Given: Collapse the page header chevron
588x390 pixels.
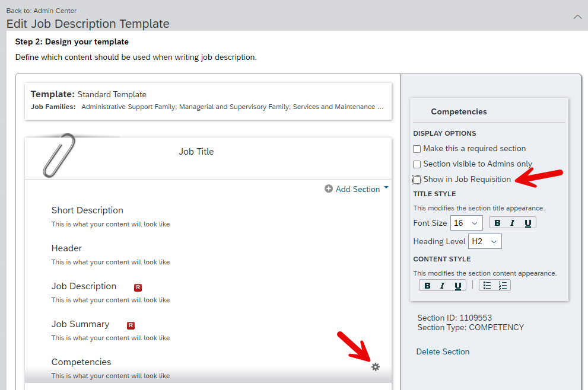Looking at the screenshot, I should point(577,17).
